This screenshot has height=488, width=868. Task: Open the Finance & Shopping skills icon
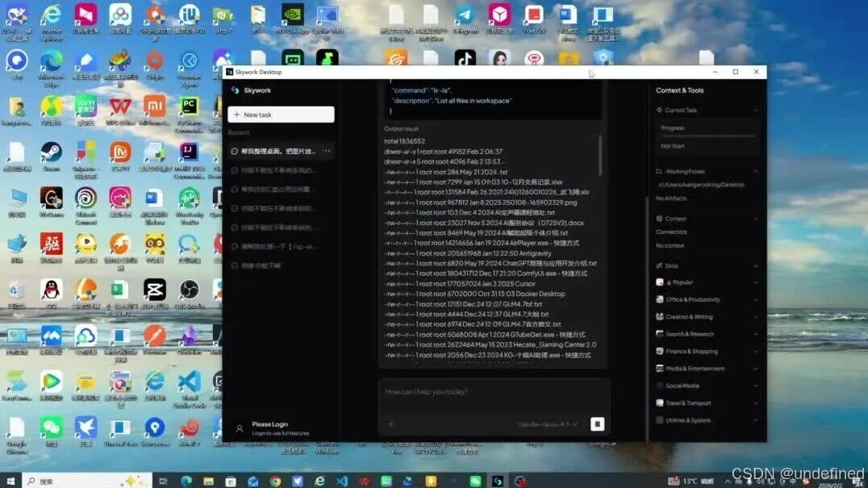[x=659, y=352]
